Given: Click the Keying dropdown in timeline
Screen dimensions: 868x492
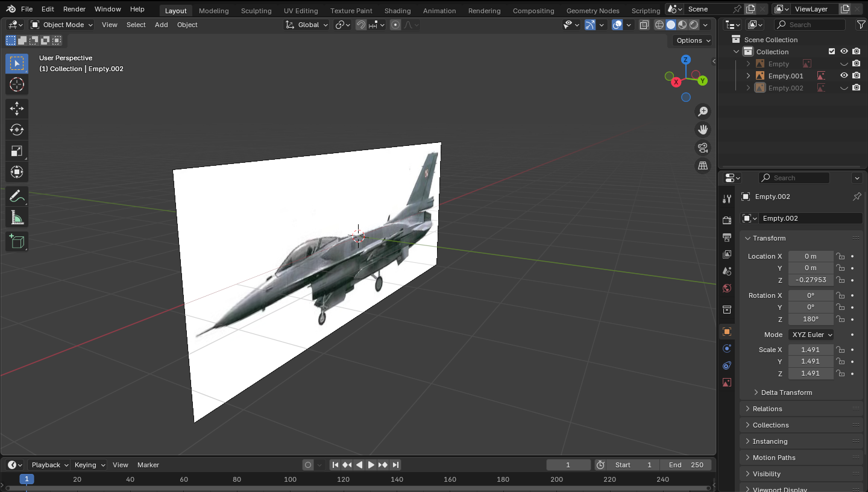Looking at the screenshot, I should click(x=89, y=465).
